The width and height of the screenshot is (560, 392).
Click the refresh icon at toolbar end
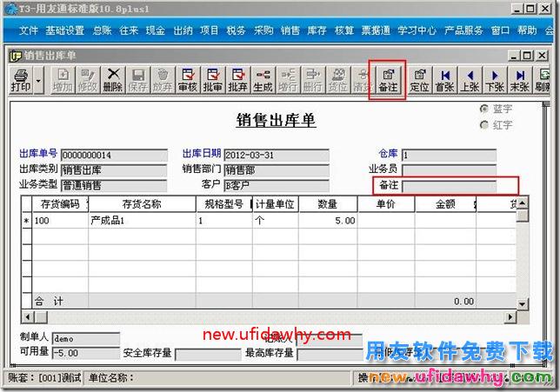click(x=543, y=80)
